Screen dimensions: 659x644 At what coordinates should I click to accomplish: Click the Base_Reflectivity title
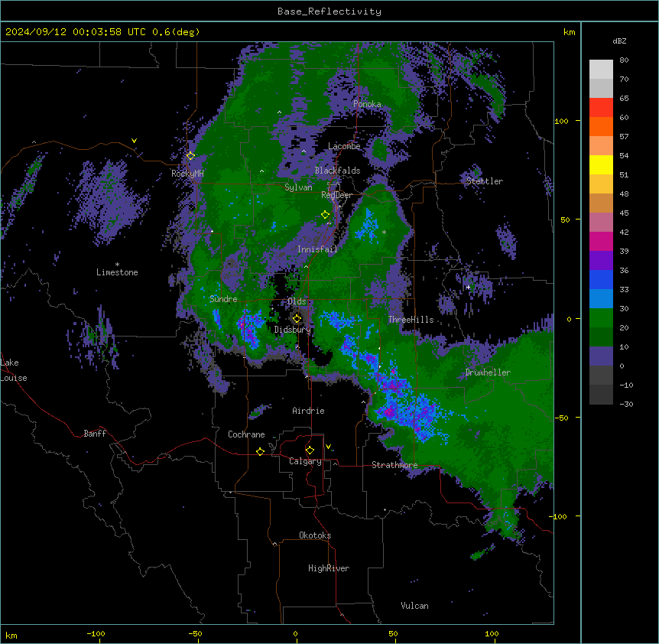(329, 11)
